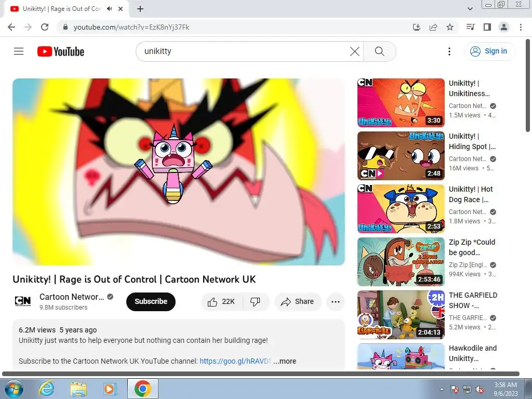This screenshot has width=532, height=399.
Task: Expand the description with ...more
Action: point(285,361)
